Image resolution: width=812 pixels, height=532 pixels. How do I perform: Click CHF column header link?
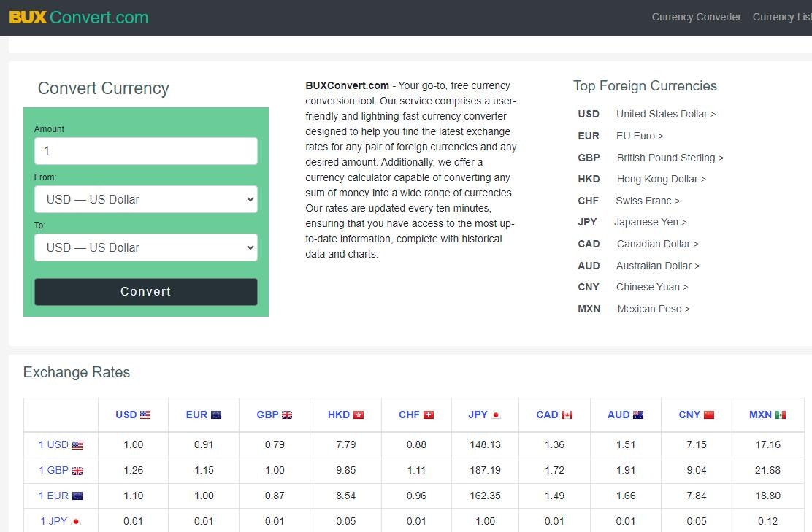click(409, 415)
